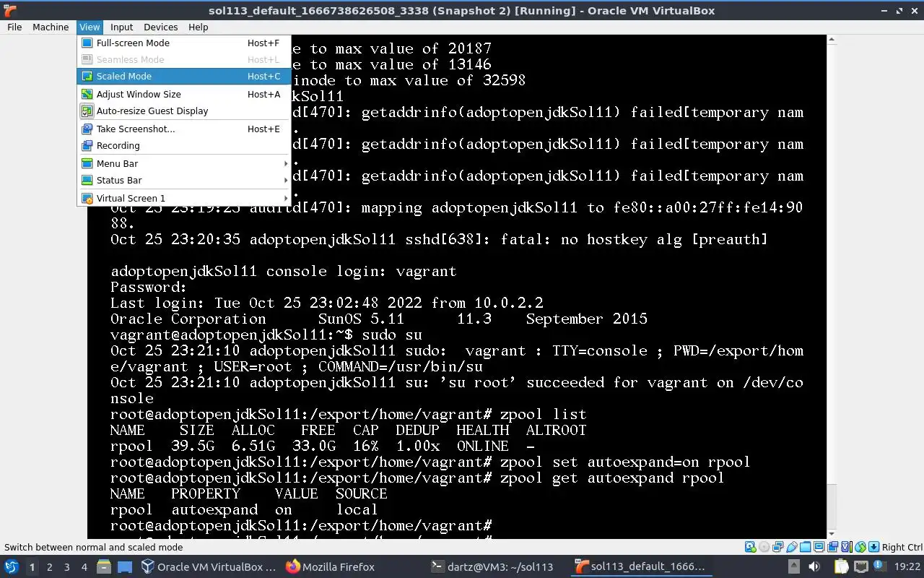This screenshot has height=578, width=924.
Task: Open the file manager from taskbar
Action: (103, 566)
